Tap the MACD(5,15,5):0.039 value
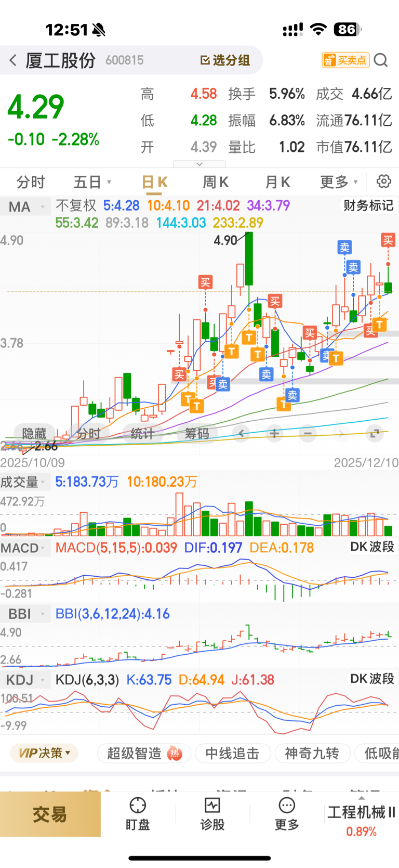 [x=116, y=548]
